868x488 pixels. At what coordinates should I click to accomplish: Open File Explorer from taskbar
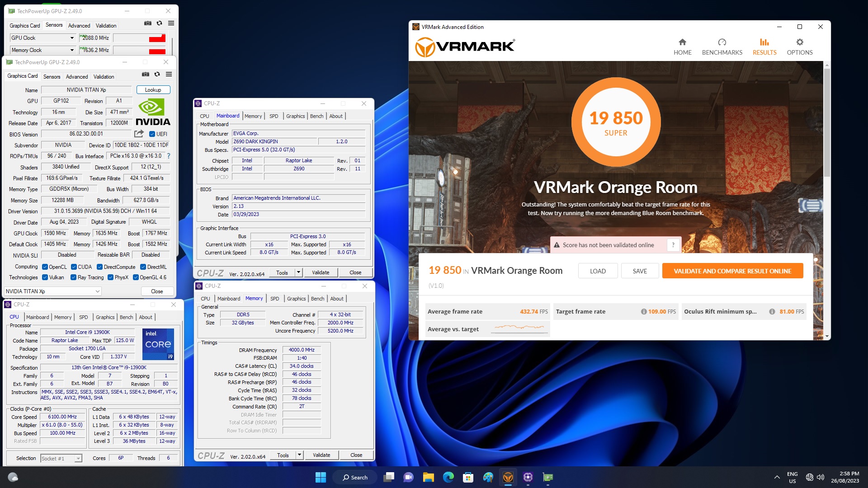point(428,477)
